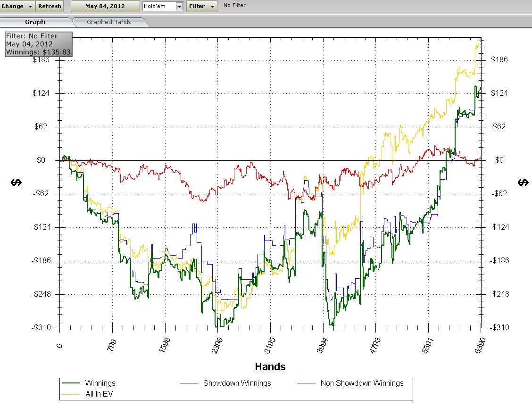The image size is (532, 407).
Task: Select the Winnings legend label
Action: (x=100, y=383)
